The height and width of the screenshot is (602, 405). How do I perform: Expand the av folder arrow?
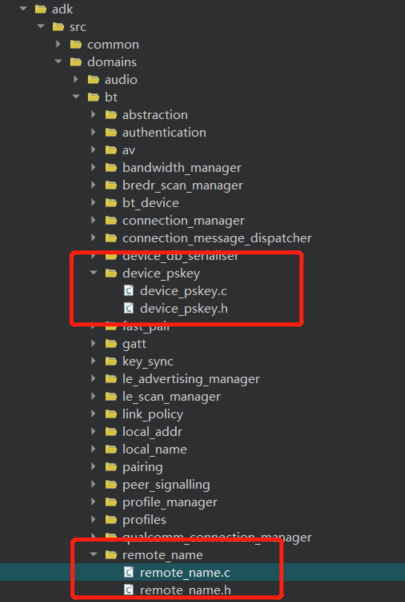click(93, 150)
